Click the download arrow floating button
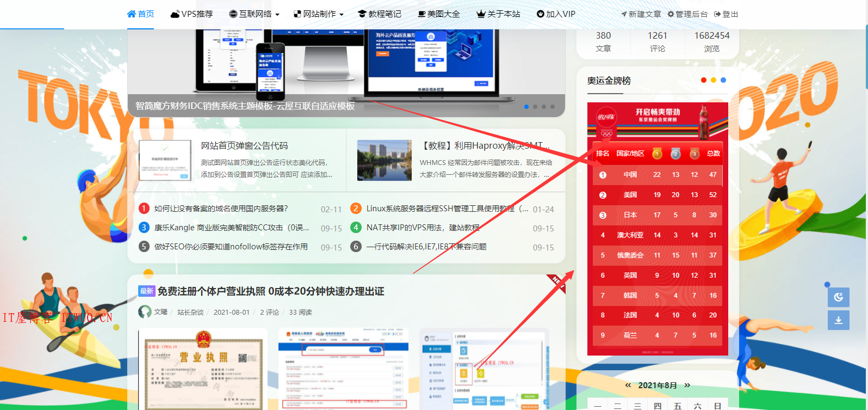Image resolution: width=868 pixels, height=410 pixels. tap(839, 320)
